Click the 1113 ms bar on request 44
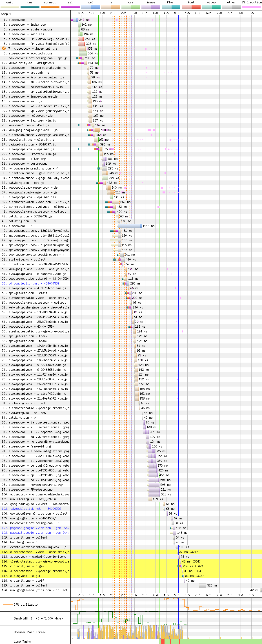The width and height of the screenshot is (262, 644). (130, 226)
